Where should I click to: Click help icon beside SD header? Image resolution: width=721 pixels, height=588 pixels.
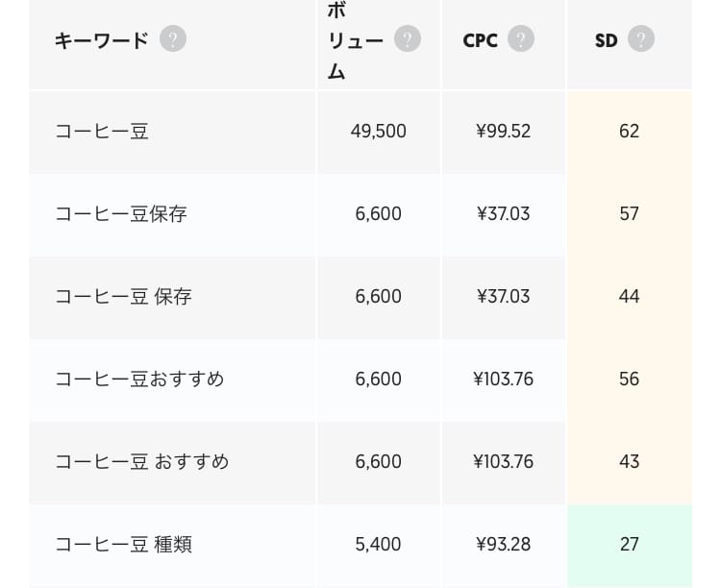click(x=641, y=39)
